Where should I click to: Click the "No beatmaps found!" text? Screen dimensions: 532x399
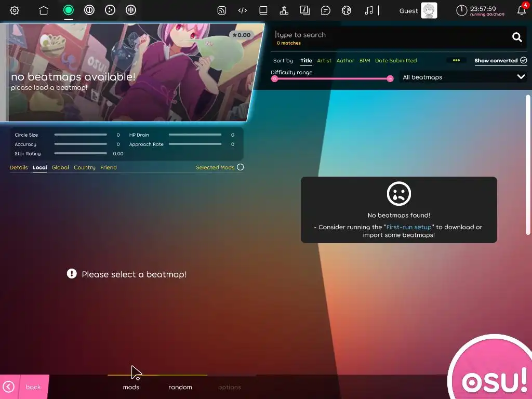click(398, 215)
